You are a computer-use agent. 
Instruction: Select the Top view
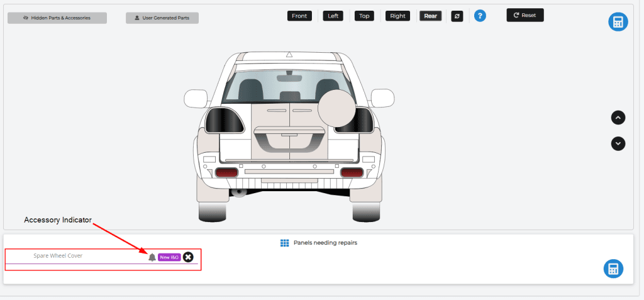(x=364, y=16)
